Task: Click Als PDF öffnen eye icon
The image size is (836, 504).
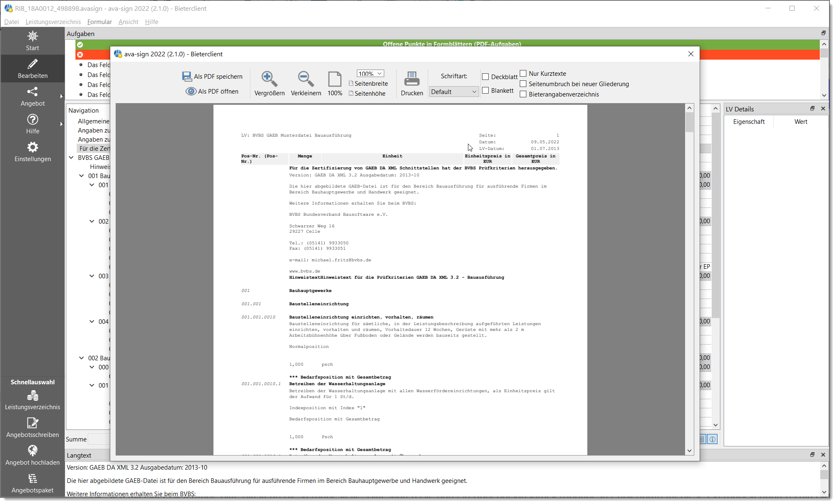Action: point(191,92)
